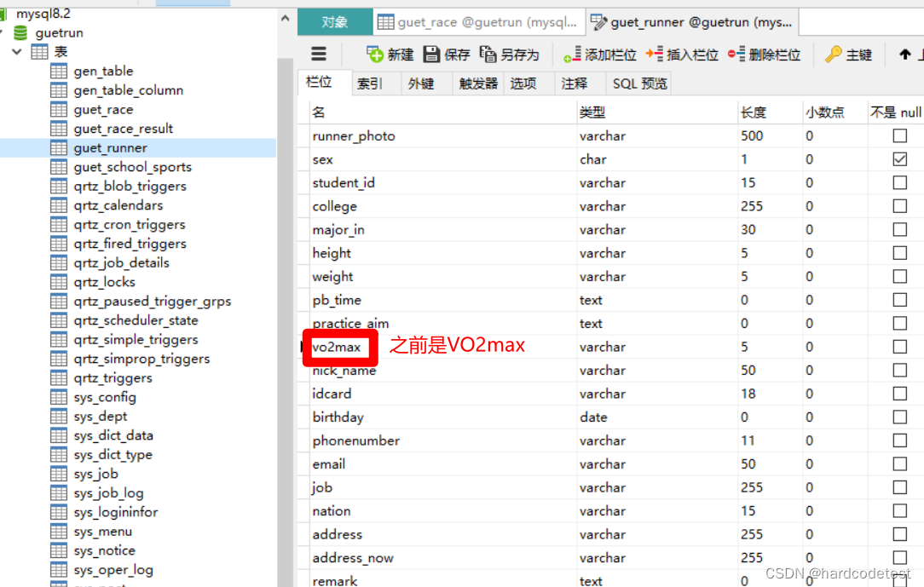
Task: Toggle not-null checkbox for email
Action: click(899, 464)
